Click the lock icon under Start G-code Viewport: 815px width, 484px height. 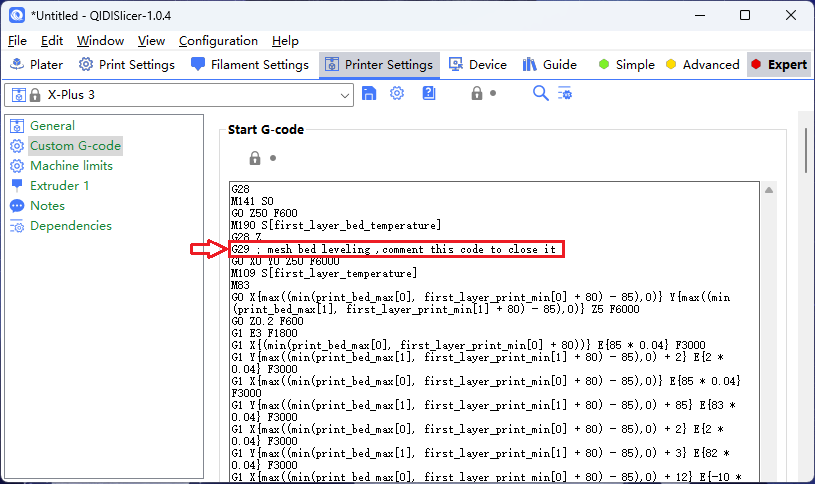click(x=255, y=158)
